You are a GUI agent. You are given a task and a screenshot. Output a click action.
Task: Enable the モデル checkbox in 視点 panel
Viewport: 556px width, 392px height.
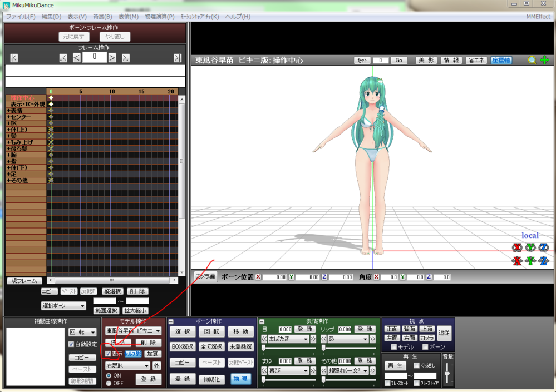pos(393,347)
